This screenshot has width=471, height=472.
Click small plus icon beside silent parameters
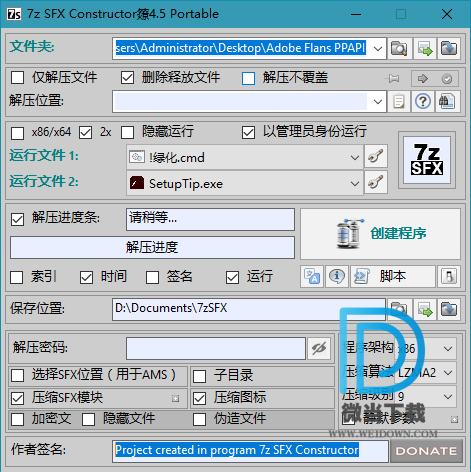454,419
